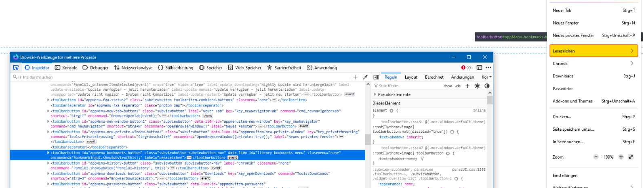
Task: Toggle light color scheme simulation sun icon
Action: click(477, 86)
